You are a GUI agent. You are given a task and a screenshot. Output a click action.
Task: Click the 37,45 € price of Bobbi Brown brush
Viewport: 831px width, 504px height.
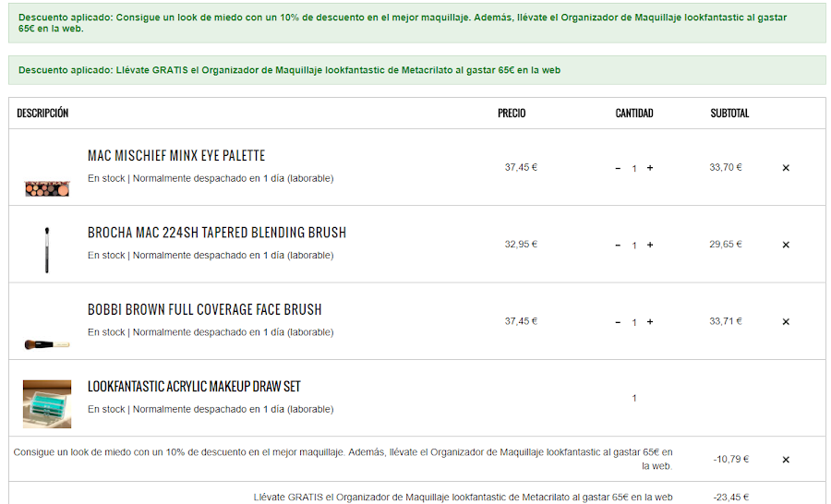click(x=521, y=321)
